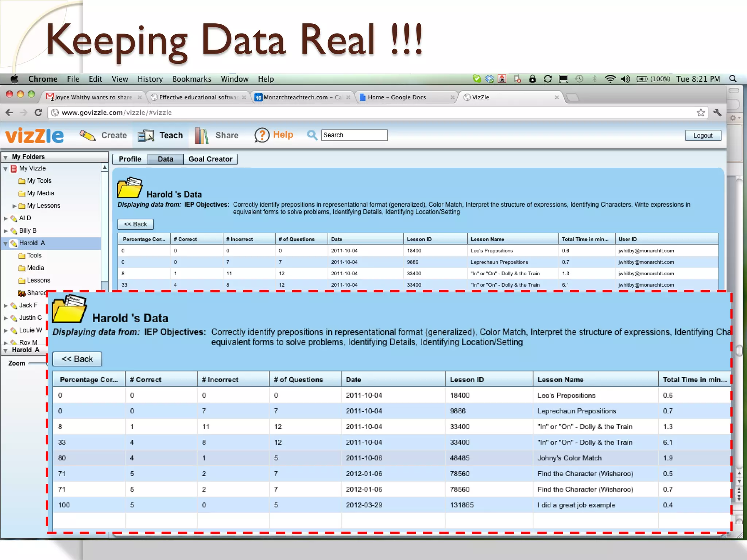Open the Bookmarks menu

(x=192, y=79)
